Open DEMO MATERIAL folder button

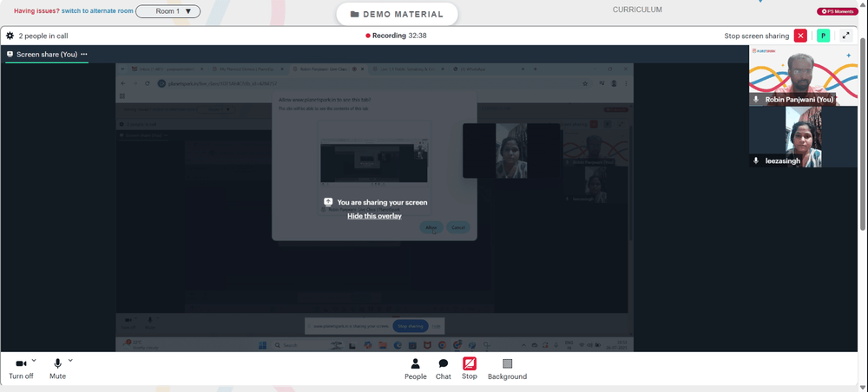click(397, 15)
